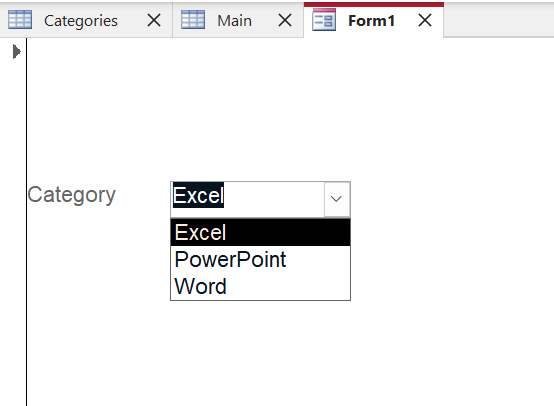Choose PowerPoint from the dropdown list

pos(260,259)
